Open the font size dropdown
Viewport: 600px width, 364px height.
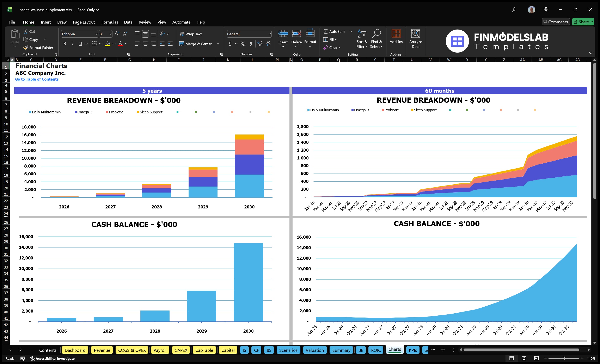[x=110, y=34]
